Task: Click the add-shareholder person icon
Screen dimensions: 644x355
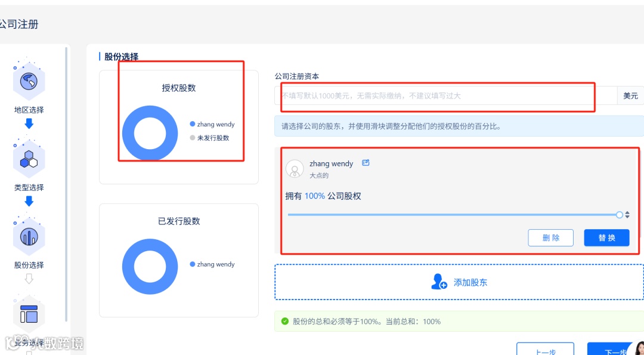Action: [439, 282]
